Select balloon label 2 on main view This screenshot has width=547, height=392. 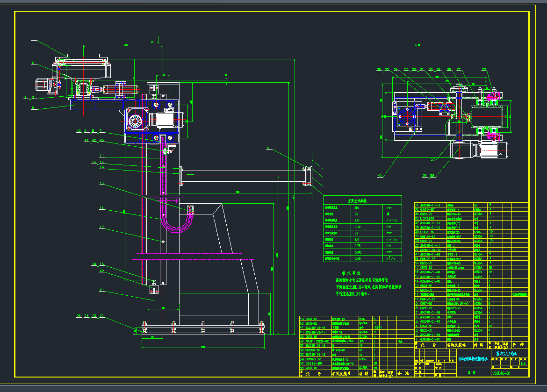(33, 63)
